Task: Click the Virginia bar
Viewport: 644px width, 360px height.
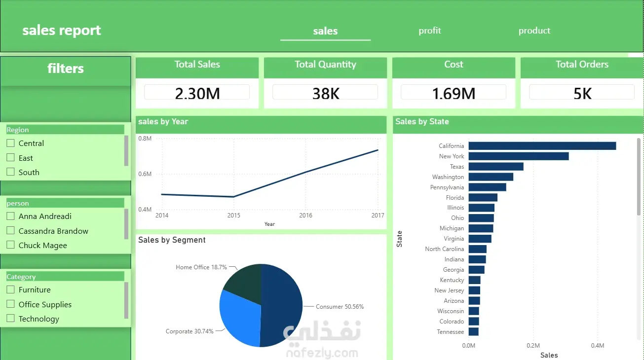Action: (x=480, y=239)
